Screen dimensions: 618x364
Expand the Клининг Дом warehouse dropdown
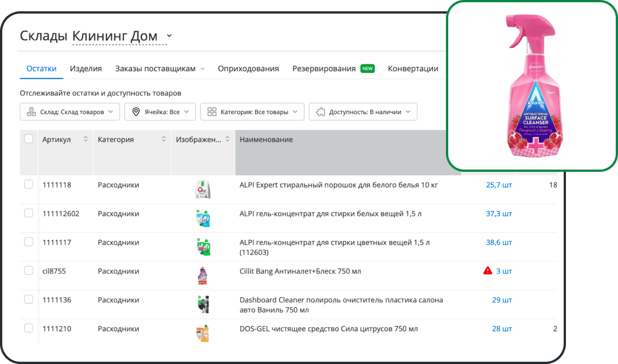tap(169, 36)
